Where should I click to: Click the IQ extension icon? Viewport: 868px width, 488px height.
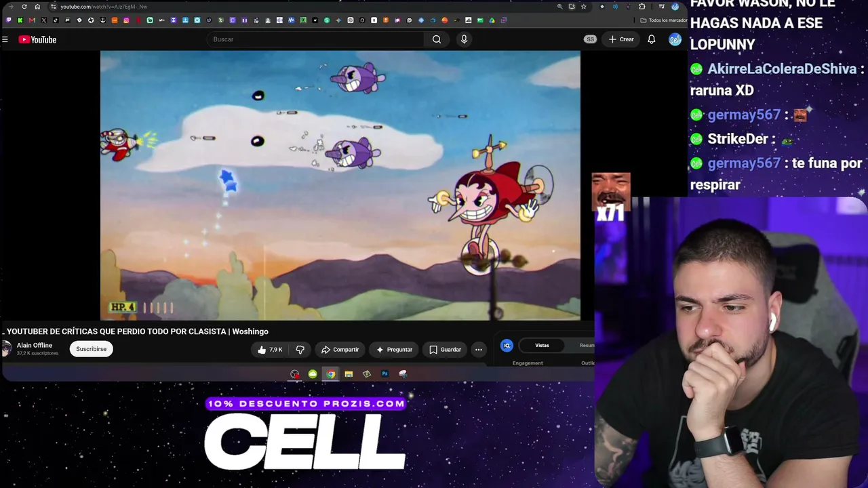click(x=507, y=346)
